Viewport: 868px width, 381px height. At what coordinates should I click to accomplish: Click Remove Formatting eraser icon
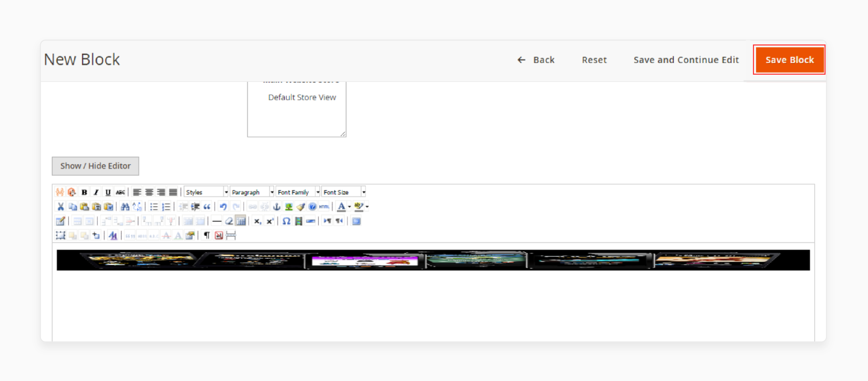coord(229,221)
